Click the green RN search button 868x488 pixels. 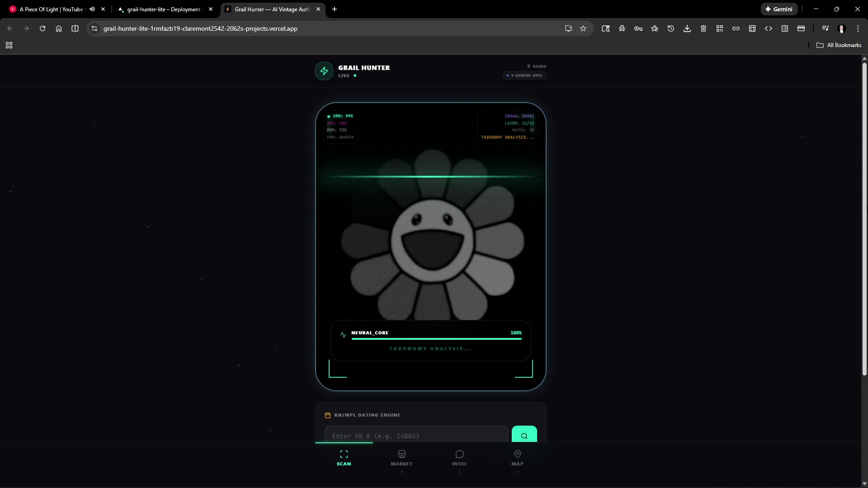524,436
